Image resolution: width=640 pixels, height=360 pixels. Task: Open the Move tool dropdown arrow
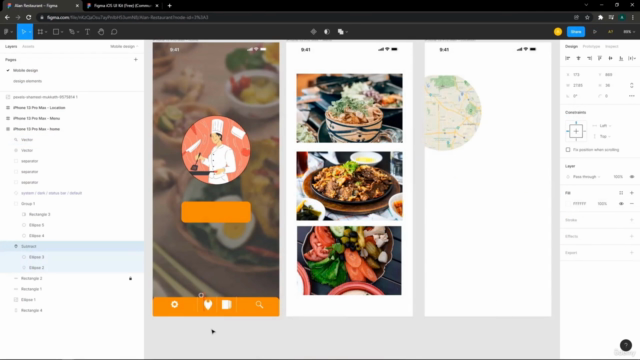(30, 32)
